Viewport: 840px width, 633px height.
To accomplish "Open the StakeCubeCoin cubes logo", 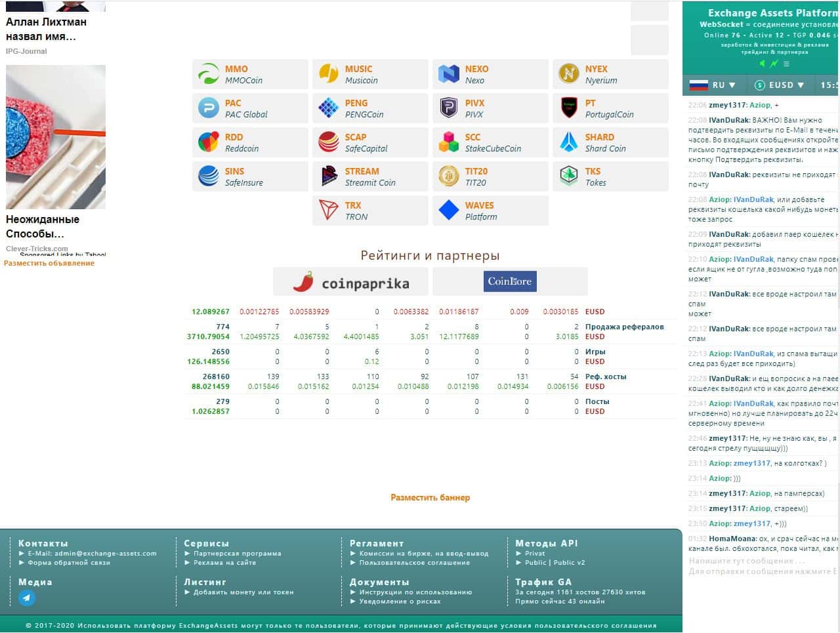I will [449, 142].
